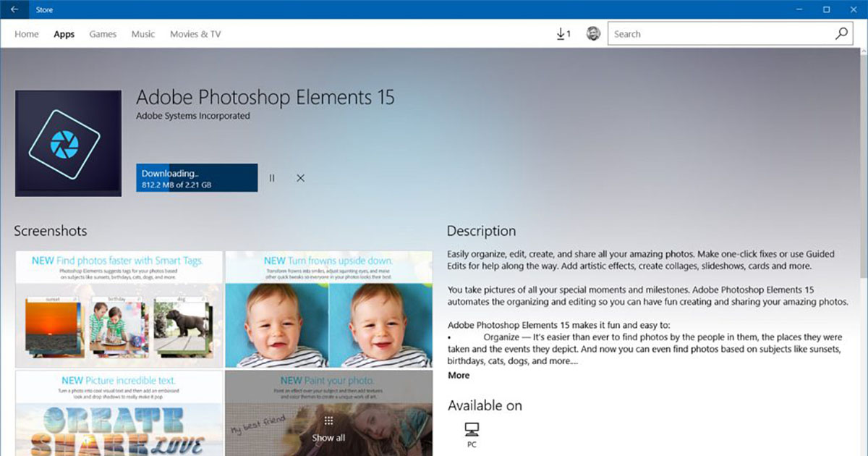868x456 pixels.
Task: Click the Adobe Photoshop Elements app logo
Action: (68, 143)
